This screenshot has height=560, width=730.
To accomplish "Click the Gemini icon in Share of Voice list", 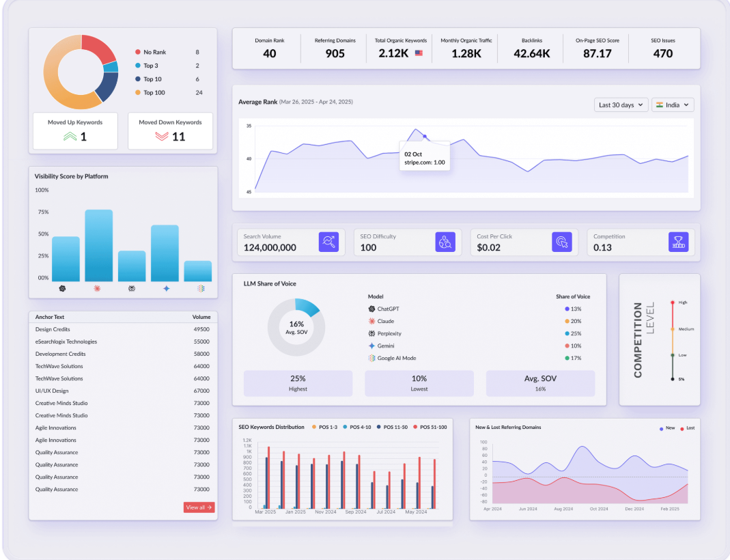I will click(371, 346).
